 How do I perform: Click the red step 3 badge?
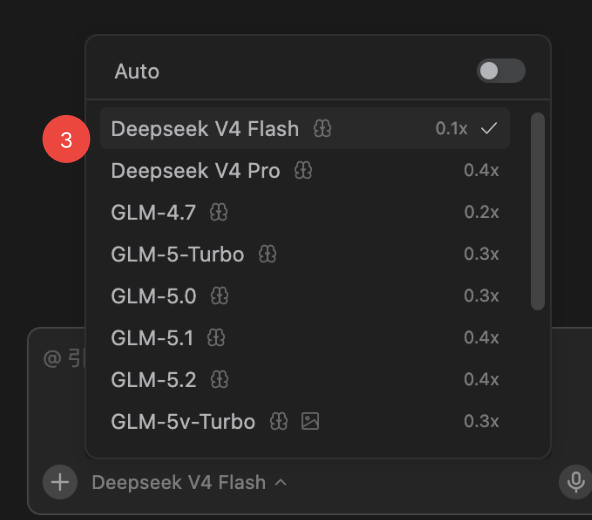click(66, 139)
